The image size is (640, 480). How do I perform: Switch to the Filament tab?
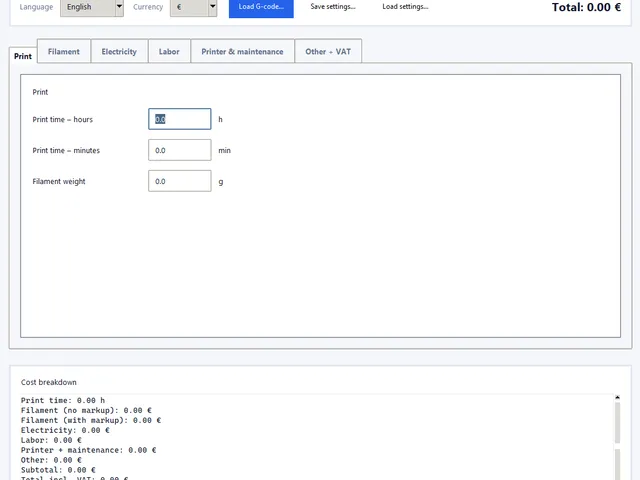click(x=64, y=51)
